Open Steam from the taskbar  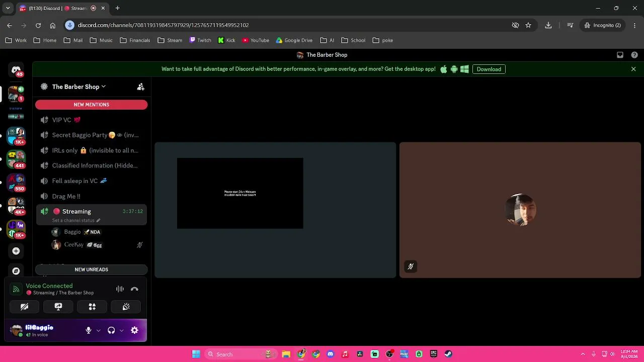448,354
